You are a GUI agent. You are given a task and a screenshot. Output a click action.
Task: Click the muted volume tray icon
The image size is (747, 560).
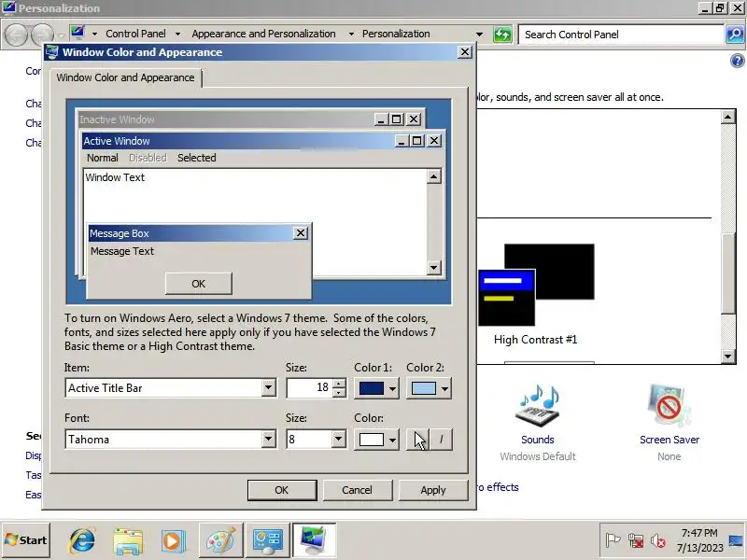click(658, 540)
